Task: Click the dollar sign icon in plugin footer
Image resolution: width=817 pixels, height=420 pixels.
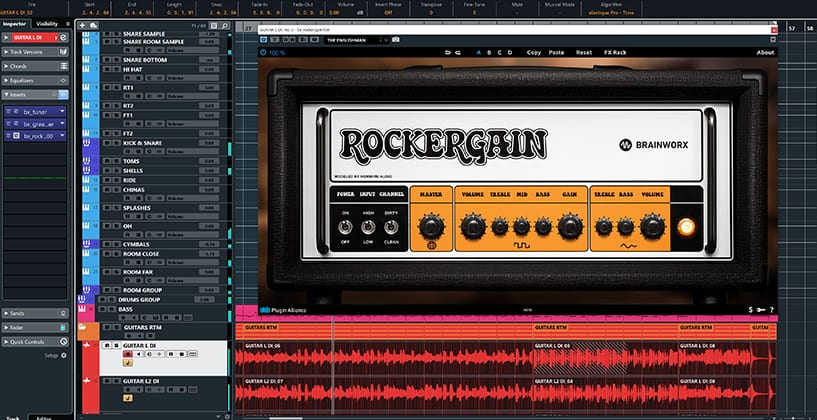Action: tap(751, 310)
